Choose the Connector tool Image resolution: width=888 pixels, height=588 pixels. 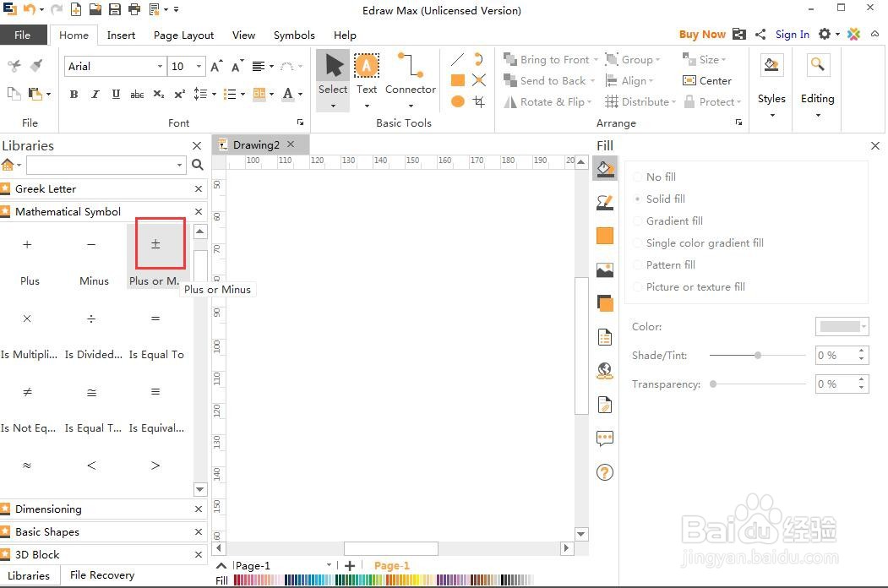pos(411,79)
